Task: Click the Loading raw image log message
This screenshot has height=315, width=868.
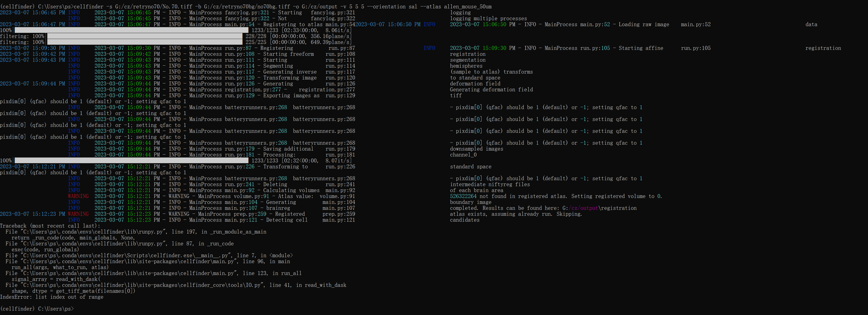Action: coord(644,24)
